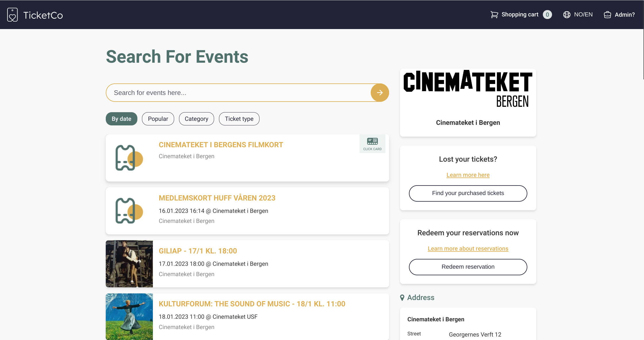This screenshot has width=644, height=340.
Task: Click the shopping cart count badge
Action: (x=547, y=15)
